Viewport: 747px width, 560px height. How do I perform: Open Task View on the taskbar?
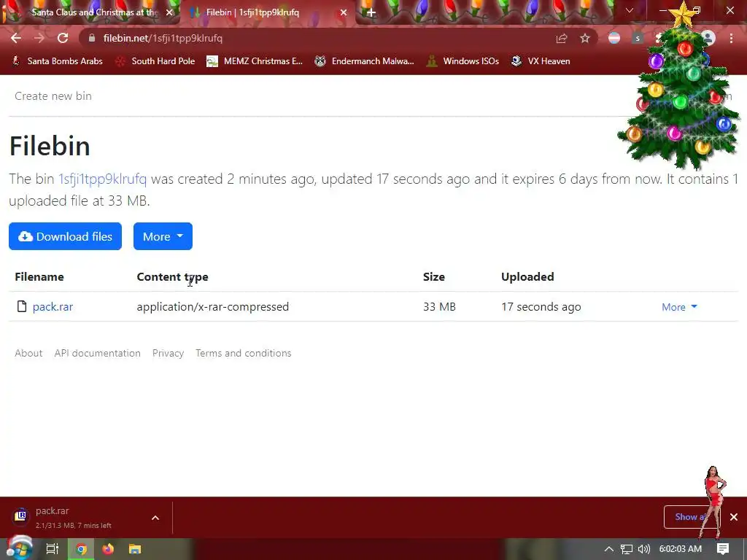(x=52, y=549)
